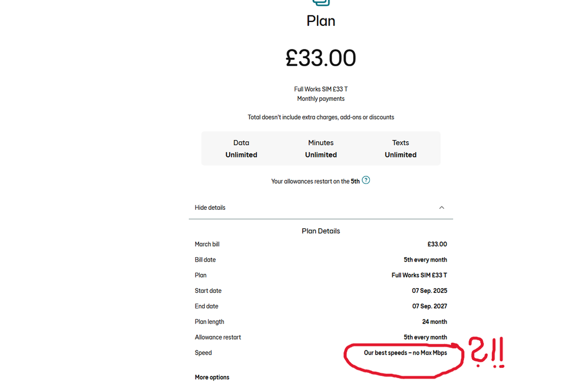This screenshot has width=576, height=392.
Task: Click the Hide details label
Action: pos(210,208)
